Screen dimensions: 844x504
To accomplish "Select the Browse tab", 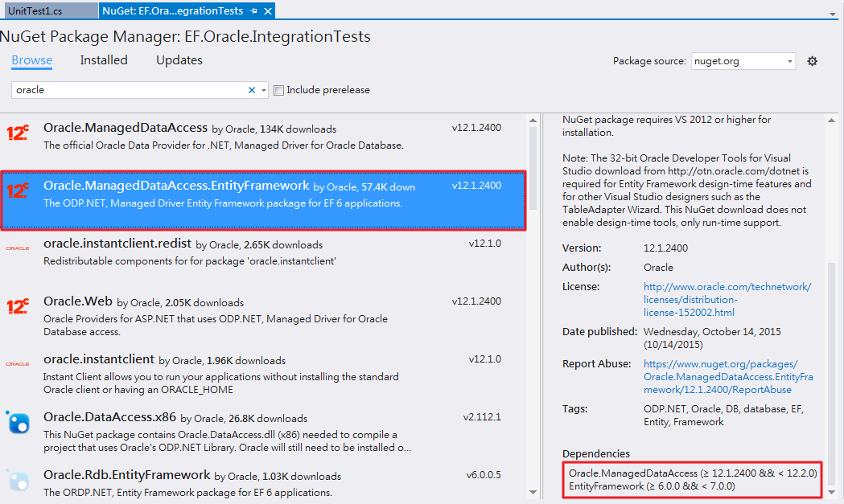I will click(x=32, y=60).
